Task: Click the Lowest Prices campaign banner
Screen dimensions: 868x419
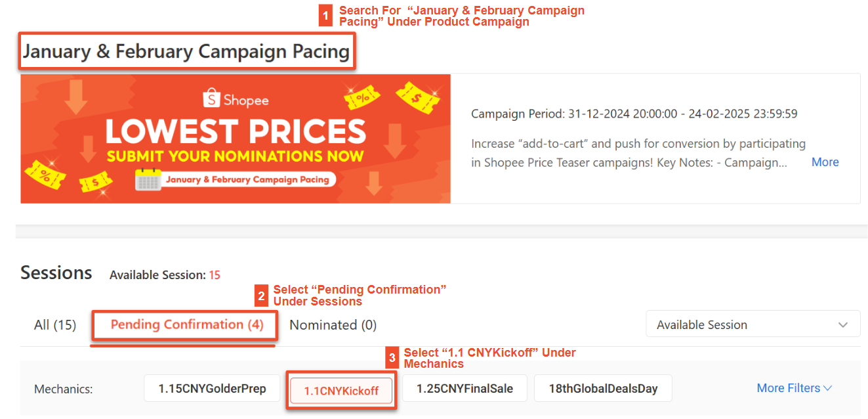Action: 236,138
